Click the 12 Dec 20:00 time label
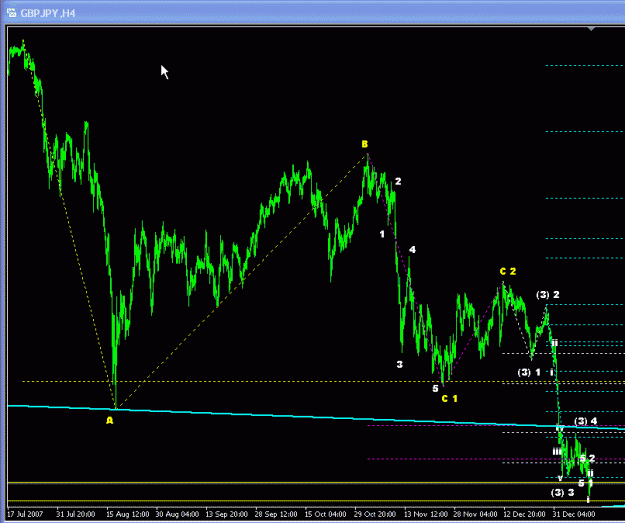Screen dimensions: 625x523 [x=524, y=514]
